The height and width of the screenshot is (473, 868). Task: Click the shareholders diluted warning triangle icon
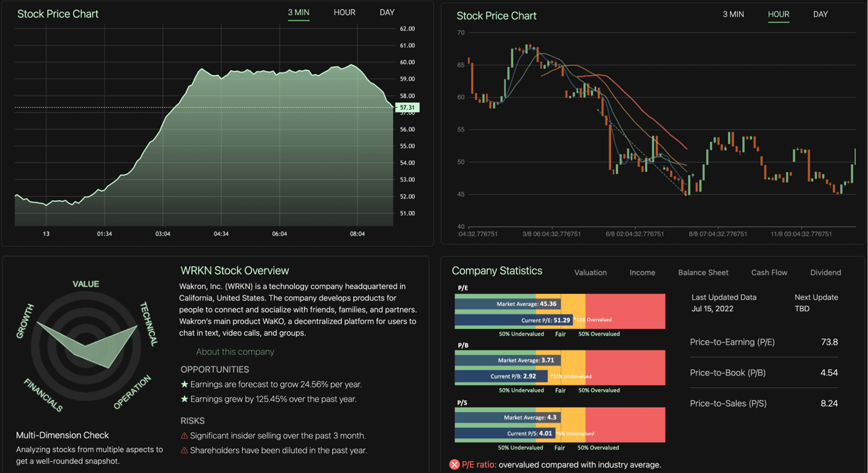185,450
